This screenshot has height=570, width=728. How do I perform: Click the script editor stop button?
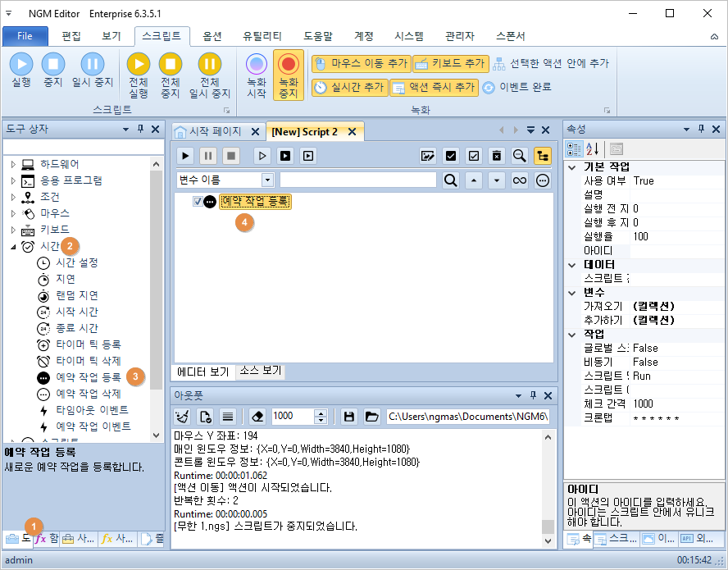click(x=230, y=156)
